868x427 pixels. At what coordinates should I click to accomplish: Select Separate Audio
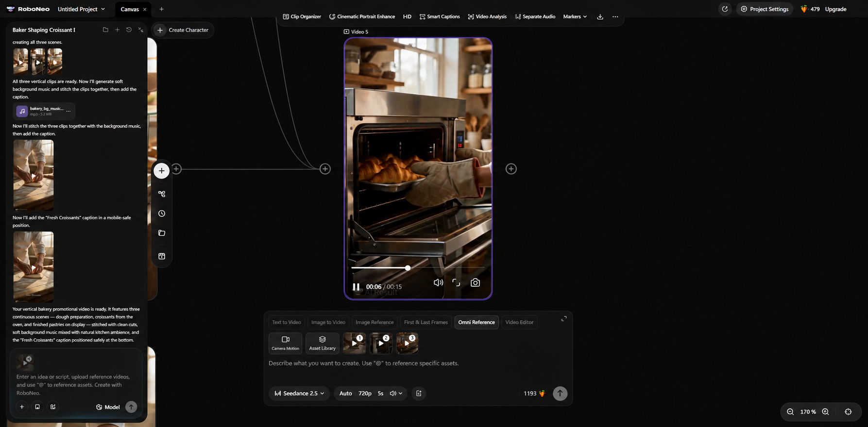[x=535, y=16]
